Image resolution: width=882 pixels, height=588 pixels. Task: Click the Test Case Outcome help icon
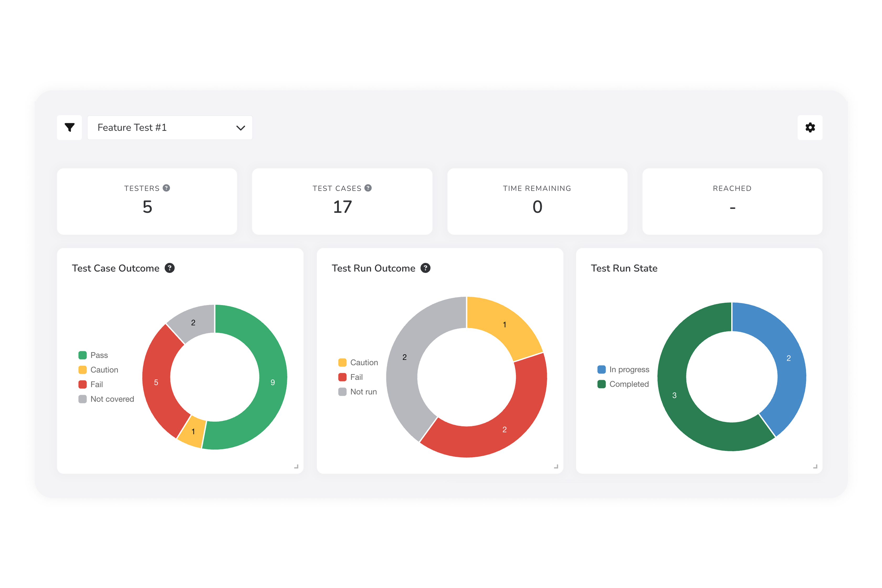[x=170, y=268]
